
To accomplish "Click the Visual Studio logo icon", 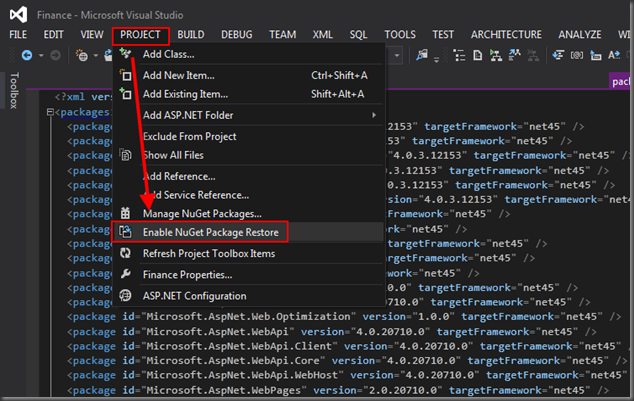I will tap(19, 15).
